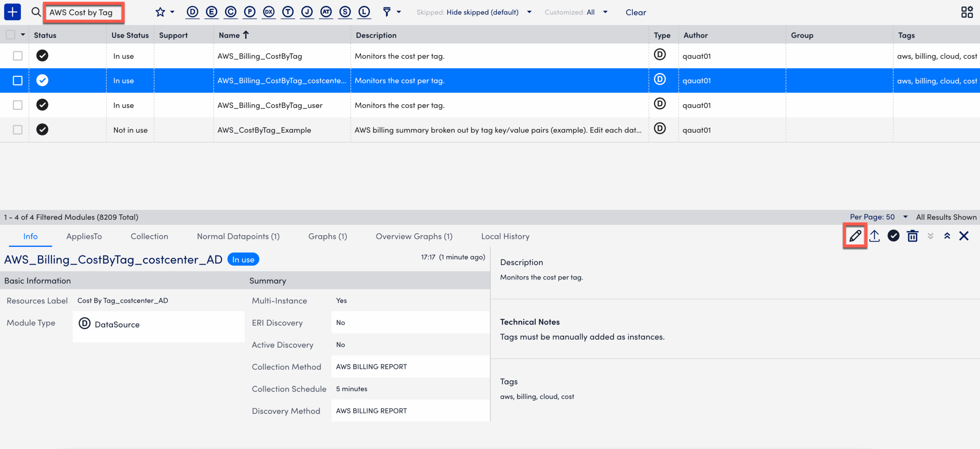Select the AWS_Billing_CostByTag_user module name

coord(270,105)
